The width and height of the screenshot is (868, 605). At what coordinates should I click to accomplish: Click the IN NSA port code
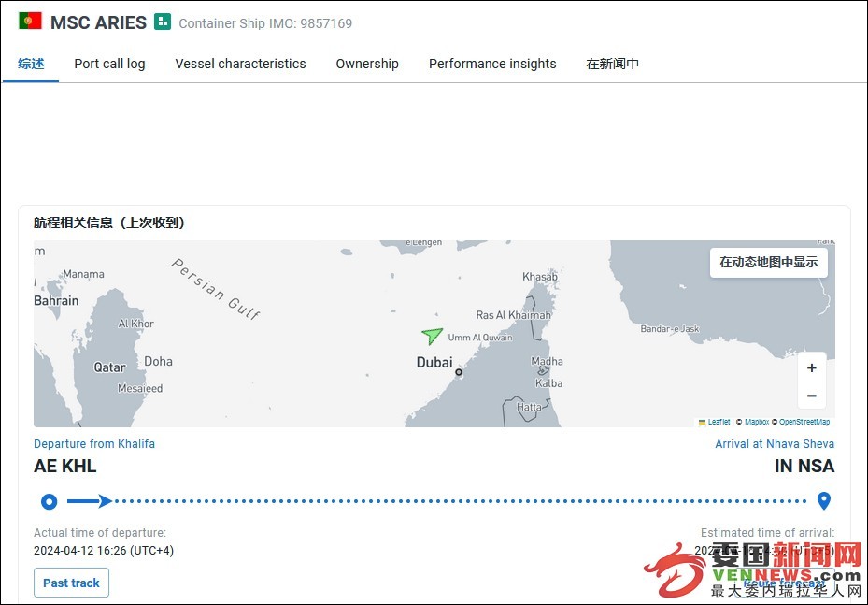[x=804, y=466]
